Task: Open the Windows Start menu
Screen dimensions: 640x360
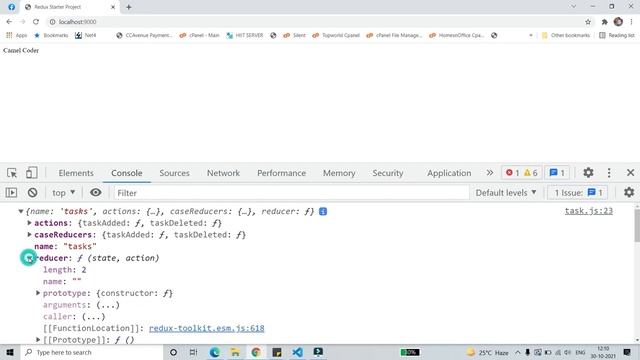Action: (x=10, y=352)
